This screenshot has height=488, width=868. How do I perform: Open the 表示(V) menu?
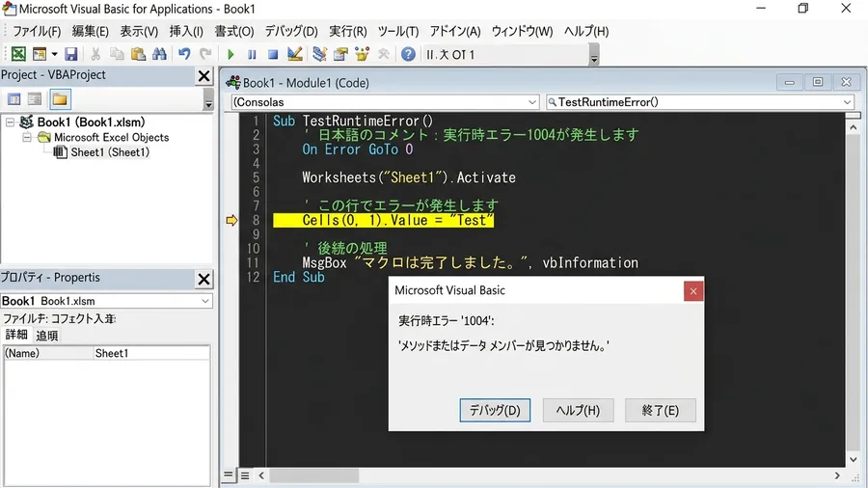click(x=139, y=31)
